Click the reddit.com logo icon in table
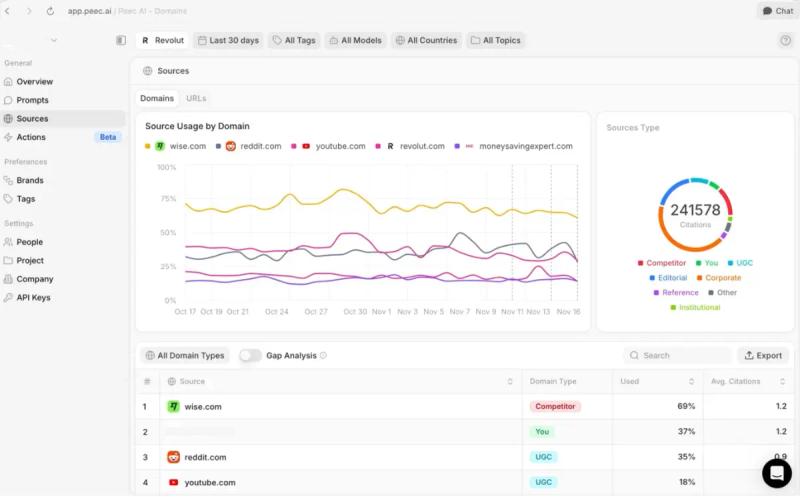Screen dimensions: 800x497 [173, 457]
